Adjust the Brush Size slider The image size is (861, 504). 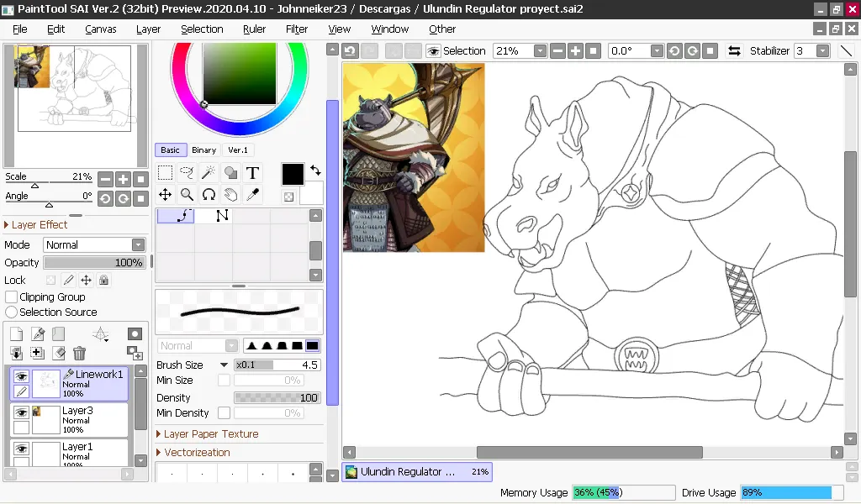coord(277,365)
